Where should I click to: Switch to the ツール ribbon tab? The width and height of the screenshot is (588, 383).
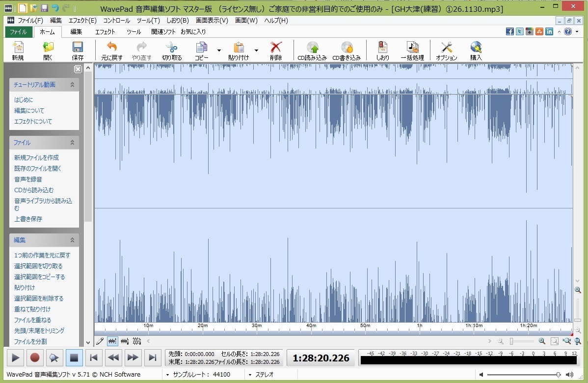coord(134,32)
